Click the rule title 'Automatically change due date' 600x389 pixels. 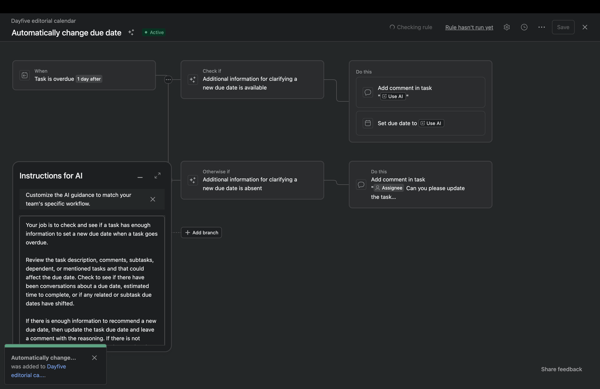[x=66, y=33]
